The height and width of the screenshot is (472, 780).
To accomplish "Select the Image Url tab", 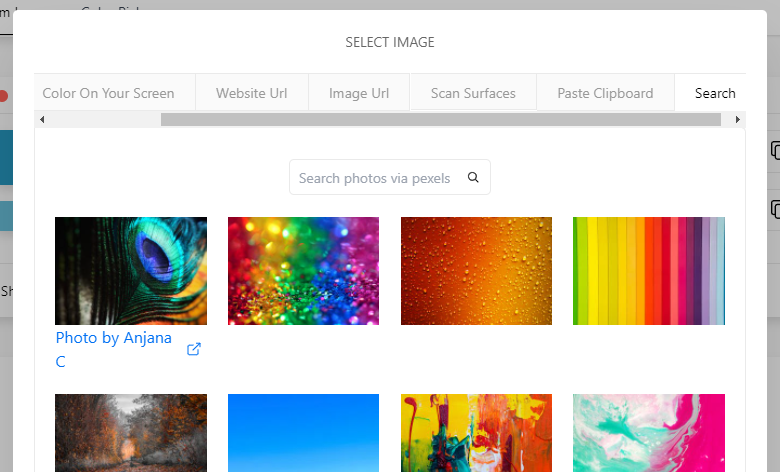I will tap(359, 93).
